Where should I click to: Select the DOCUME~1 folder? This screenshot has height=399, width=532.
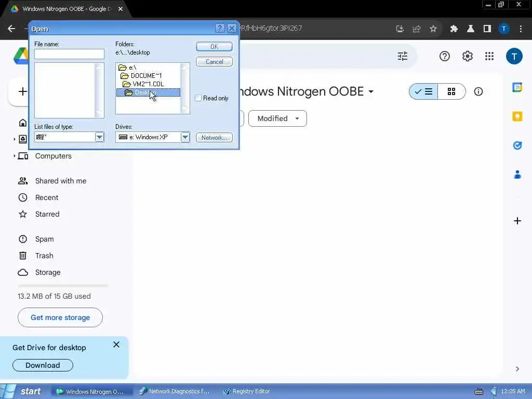(141, 76)
